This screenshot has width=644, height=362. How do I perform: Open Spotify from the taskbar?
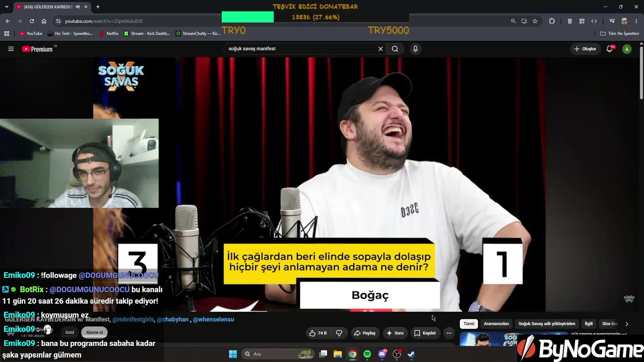point(367,354)
